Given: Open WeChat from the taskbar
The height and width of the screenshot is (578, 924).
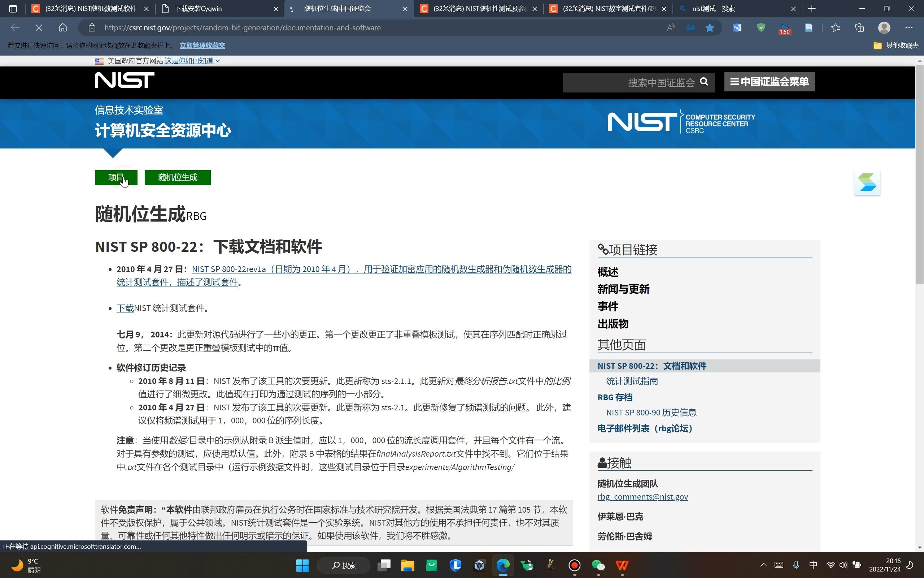Looking at the screenshot, I should (x=598, y=565).
